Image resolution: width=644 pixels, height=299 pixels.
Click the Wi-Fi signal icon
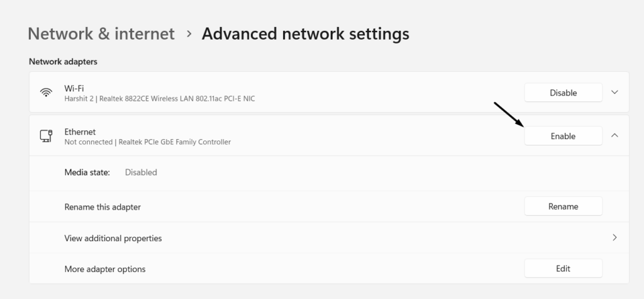click(x=46, y=93)
